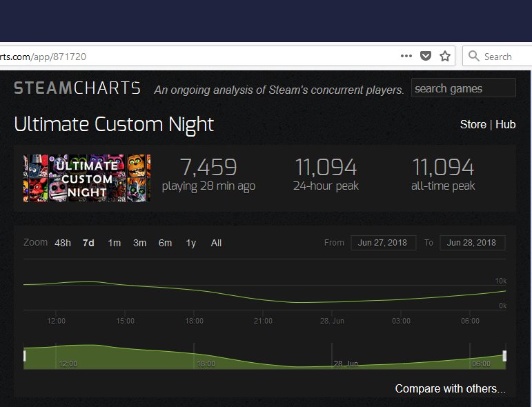
Task: Grab the right navigator range handle
Action: tap(504, 356)
